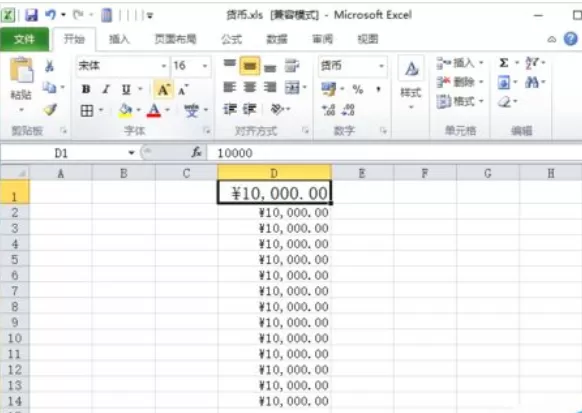Screen dimensions: 582x413
Task: Click the 变 phonetic guide icon
Action: [x=192, y=110]
